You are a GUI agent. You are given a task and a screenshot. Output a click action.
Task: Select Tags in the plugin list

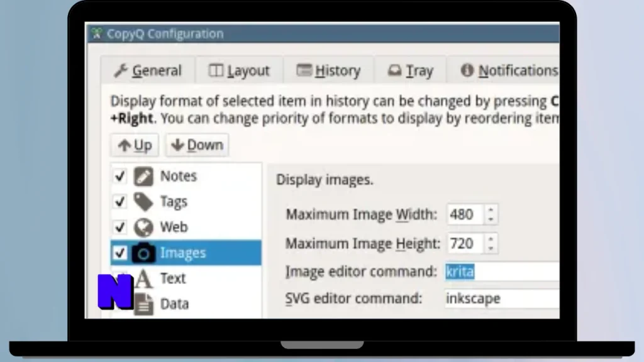coord(186,202)
